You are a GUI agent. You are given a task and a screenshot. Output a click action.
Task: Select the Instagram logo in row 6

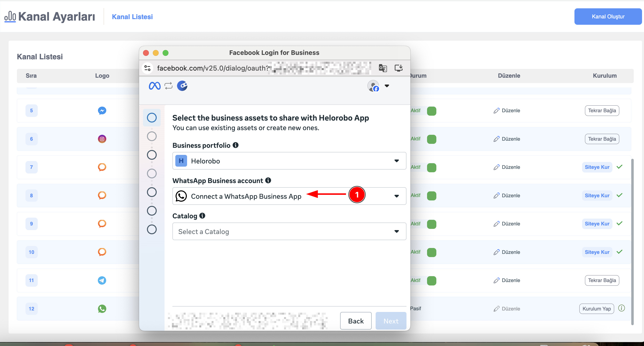click(x=102, y=139)
